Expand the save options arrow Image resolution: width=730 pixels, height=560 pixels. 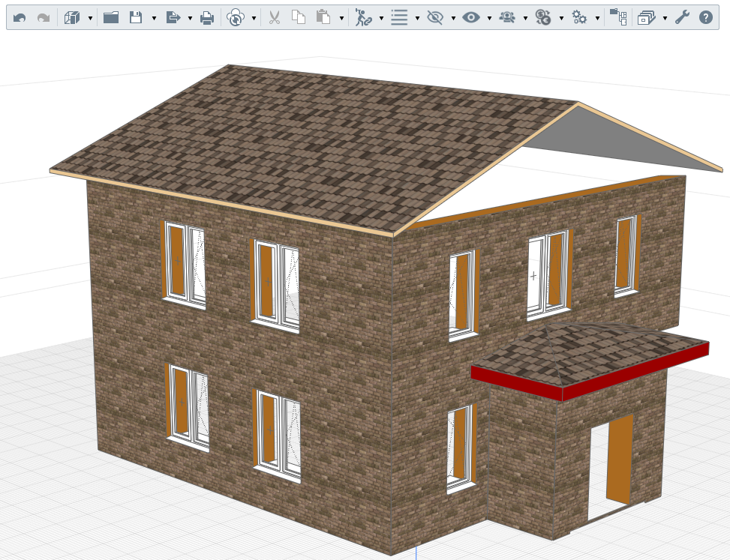[x=154, y=18]
